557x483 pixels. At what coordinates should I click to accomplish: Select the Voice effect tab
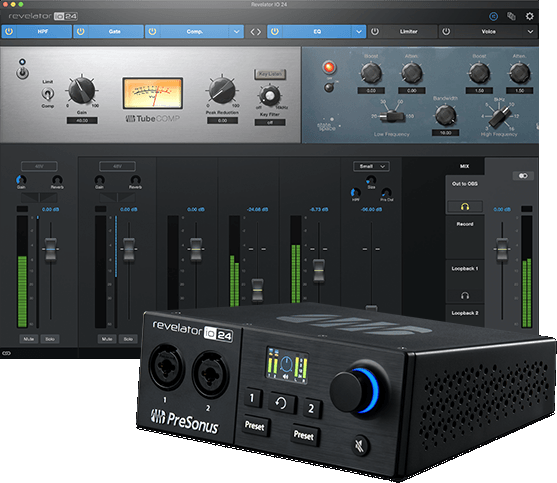tap(488, 32)
